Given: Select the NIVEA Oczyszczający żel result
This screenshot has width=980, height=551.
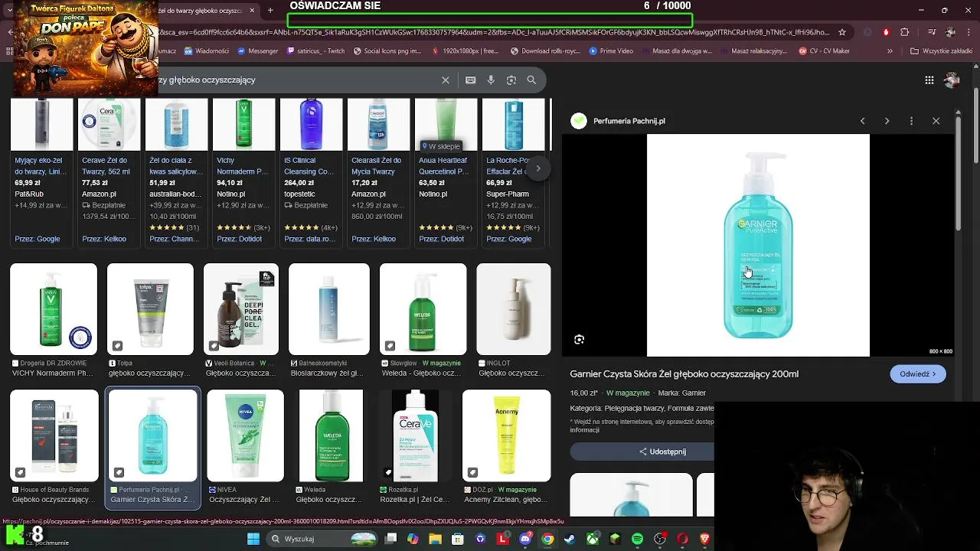Looking at the screenshot, I should coord(245,435).
